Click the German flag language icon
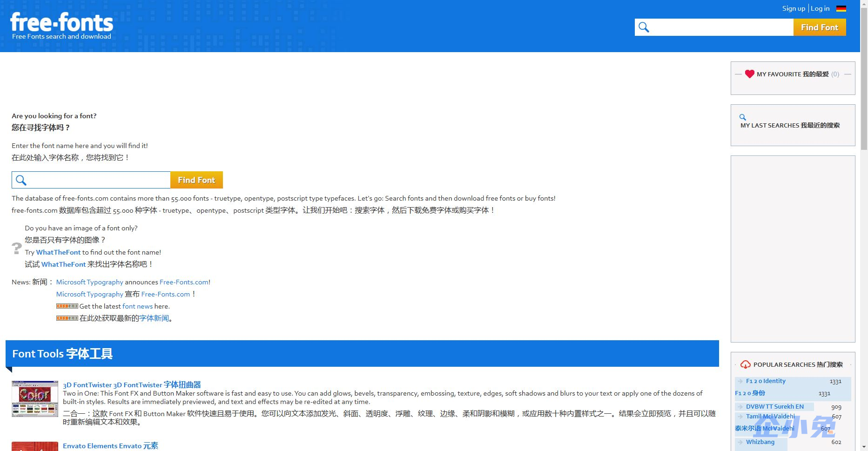Screen dimensions: 868x451 tap(841, 8)
